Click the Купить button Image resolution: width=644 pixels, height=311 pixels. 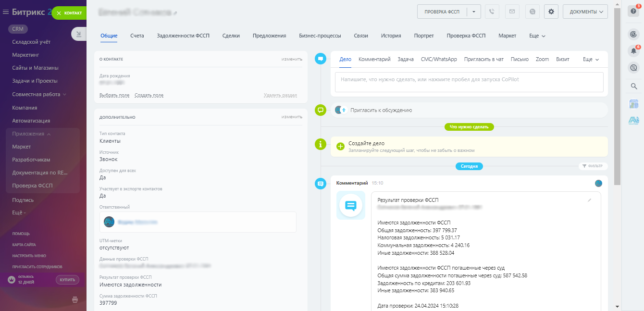(67, 280)
